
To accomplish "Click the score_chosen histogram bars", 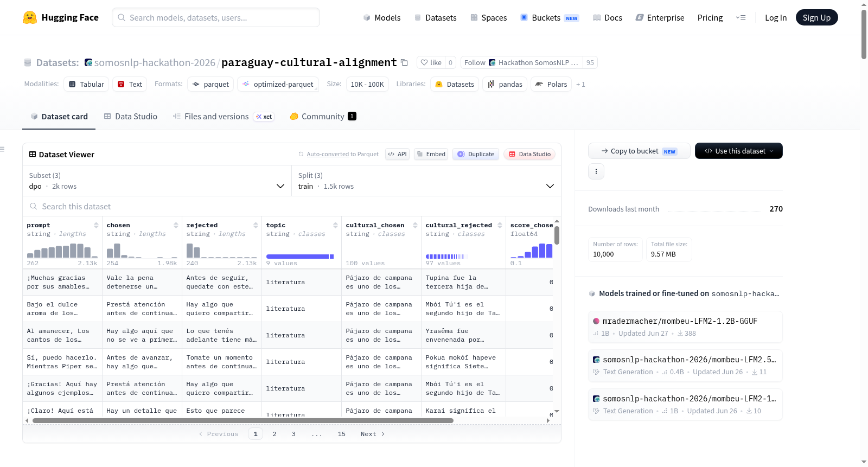I will pos(532,251).
